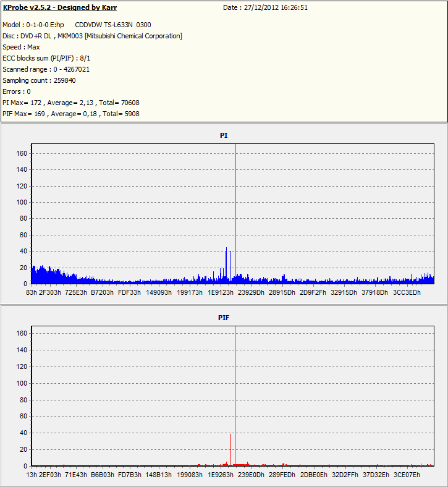The width and height of the screenshot is (448, 487).
Task: Select the 100 value on the PIF chart axis
Action: point(22,383)
